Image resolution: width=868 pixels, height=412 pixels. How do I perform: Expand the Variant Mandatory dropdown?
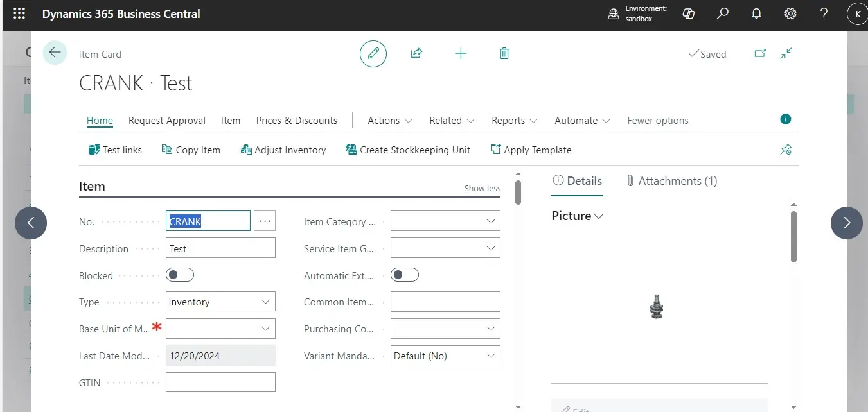tap(445, 356)
